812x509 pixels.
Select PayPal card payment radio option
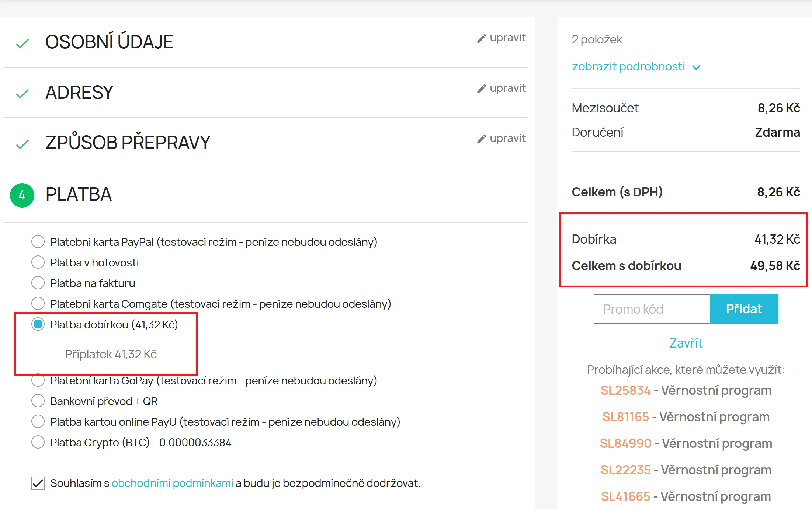coord(38,242)
